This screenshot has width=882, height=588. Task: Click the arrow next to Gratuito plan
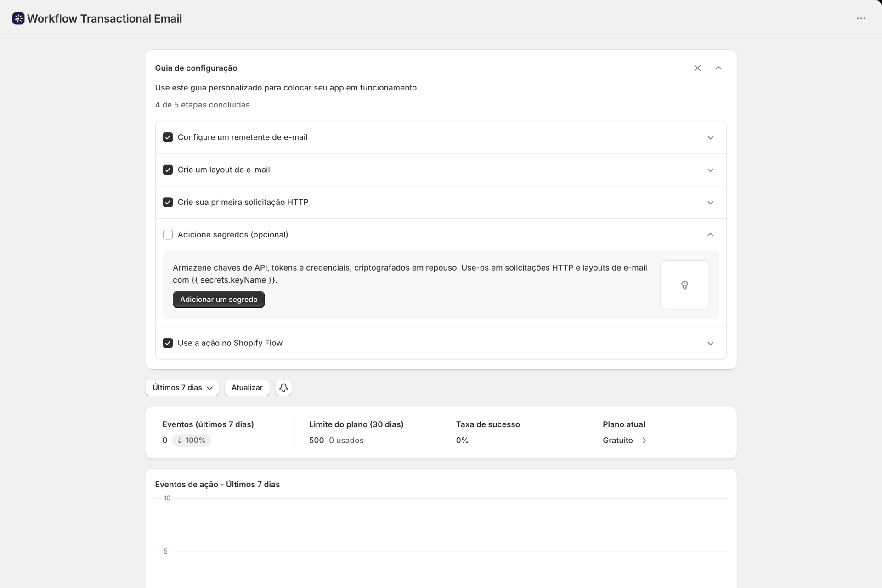644,440
